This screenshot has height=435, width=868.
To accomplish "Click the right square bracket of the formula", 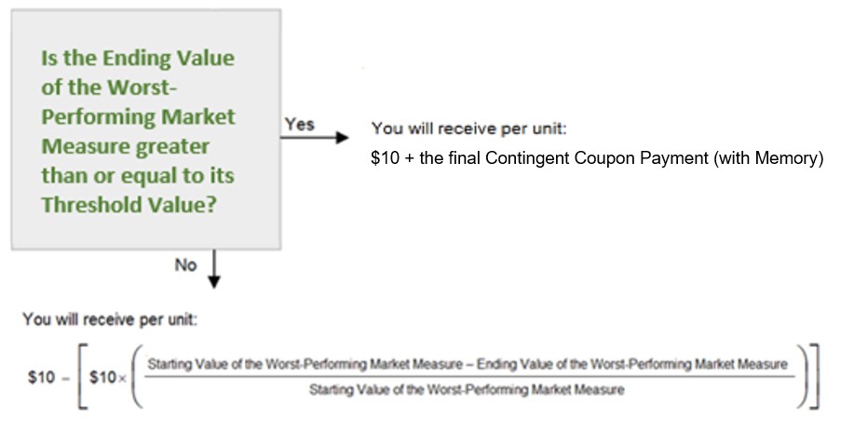I will tap(814, 376).
